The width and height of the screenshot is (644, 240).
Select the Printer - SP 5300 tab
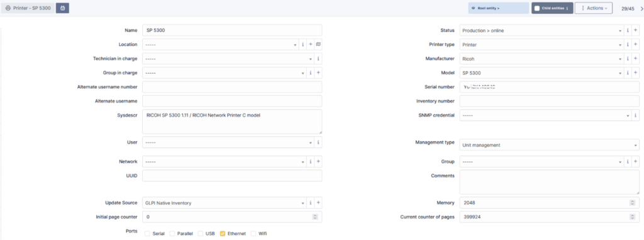[28, 8]
